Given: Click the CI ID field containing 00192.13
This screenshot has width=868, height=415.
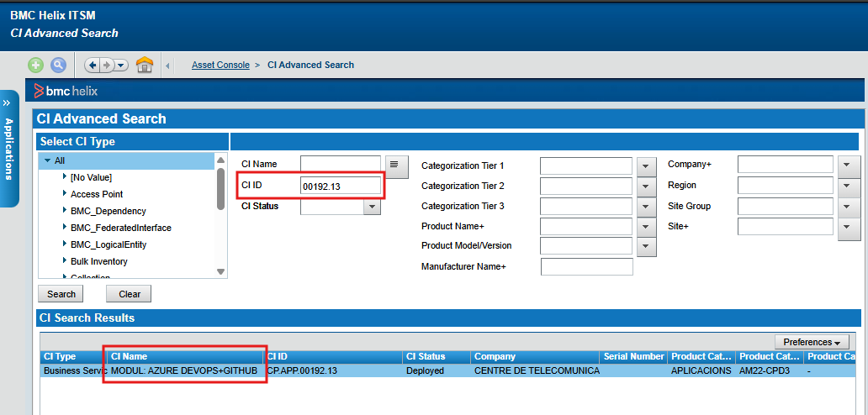Looking at the screenshot, I should click(341, 186).
